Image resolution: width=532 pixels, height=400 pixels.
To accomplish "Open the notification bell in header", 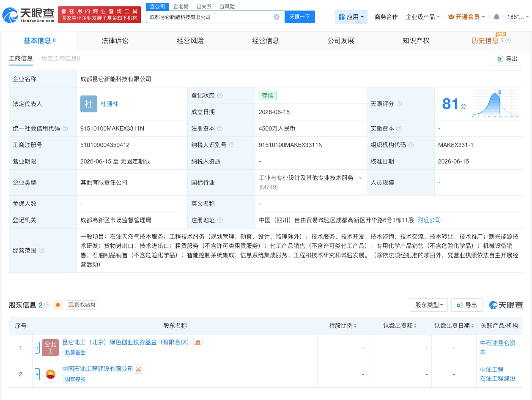I will coord(496,17).
